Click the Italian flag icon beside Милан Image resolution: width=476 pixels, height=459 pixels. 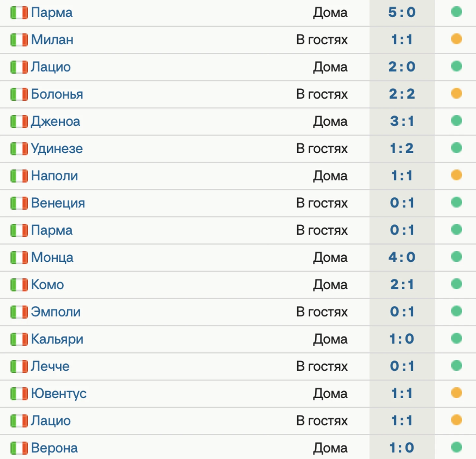point(19,40)
